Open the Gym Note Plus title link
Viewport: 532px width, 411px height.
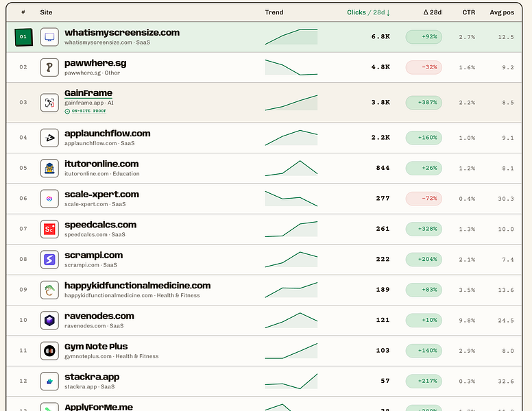pyautogui.click(x=96, y=346)
